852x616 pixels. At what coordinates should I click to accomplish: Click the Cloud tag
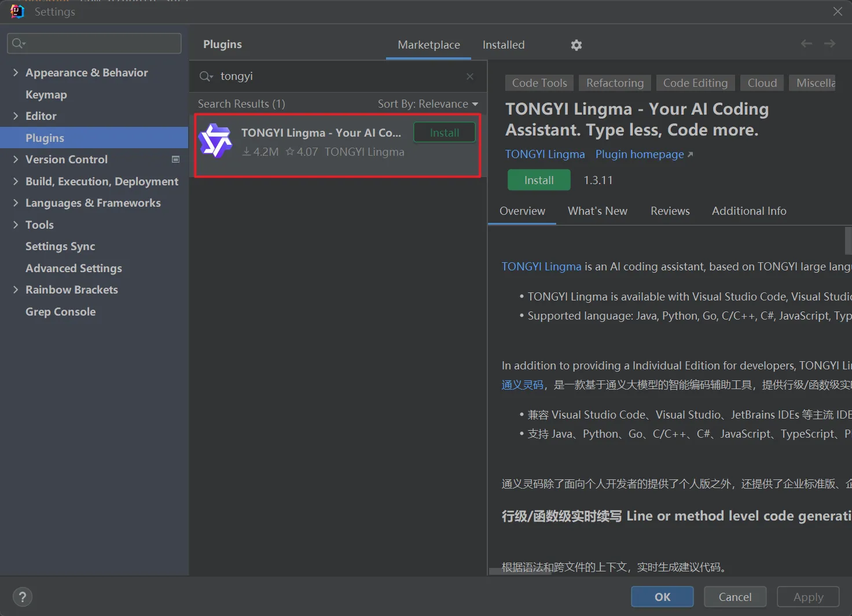click(x=762, y=83)
